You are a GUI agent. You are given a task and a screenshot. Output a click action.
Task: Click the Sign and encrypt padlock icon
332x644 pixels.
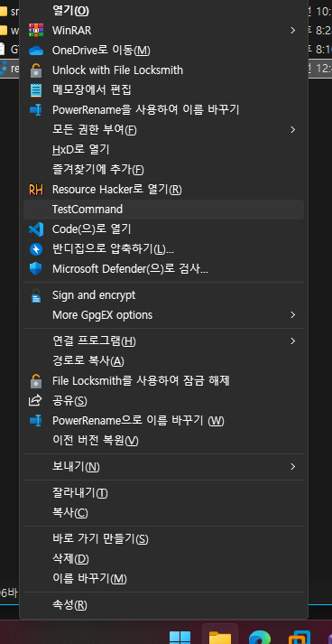pyautogui.click(x=36, y=295)
